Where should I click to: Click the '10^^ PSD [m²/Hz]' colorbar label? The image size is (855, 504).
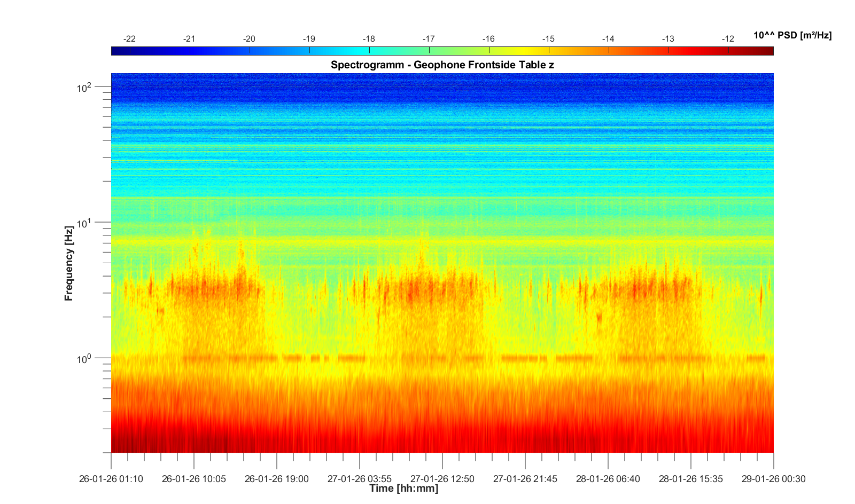coord(792,36)
